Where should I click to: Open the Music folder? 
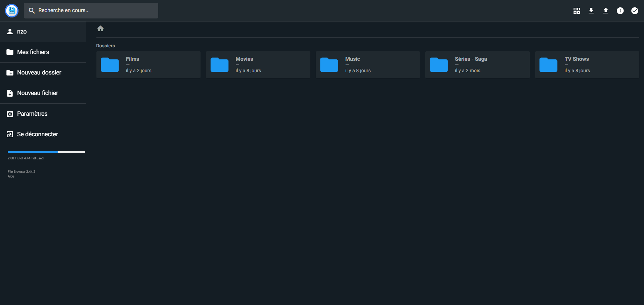(x=368, y=65)
